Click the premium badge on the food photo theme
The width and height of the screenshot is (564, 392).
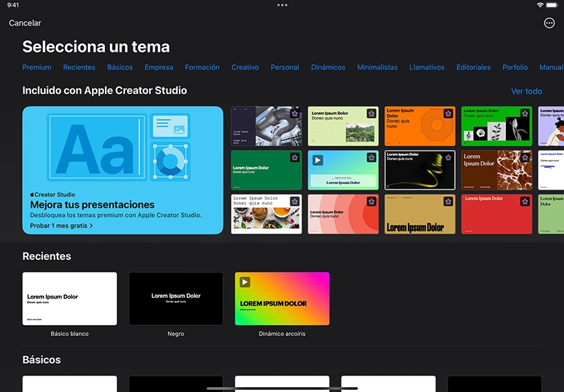pyautogui.click(x=295, y=201)
